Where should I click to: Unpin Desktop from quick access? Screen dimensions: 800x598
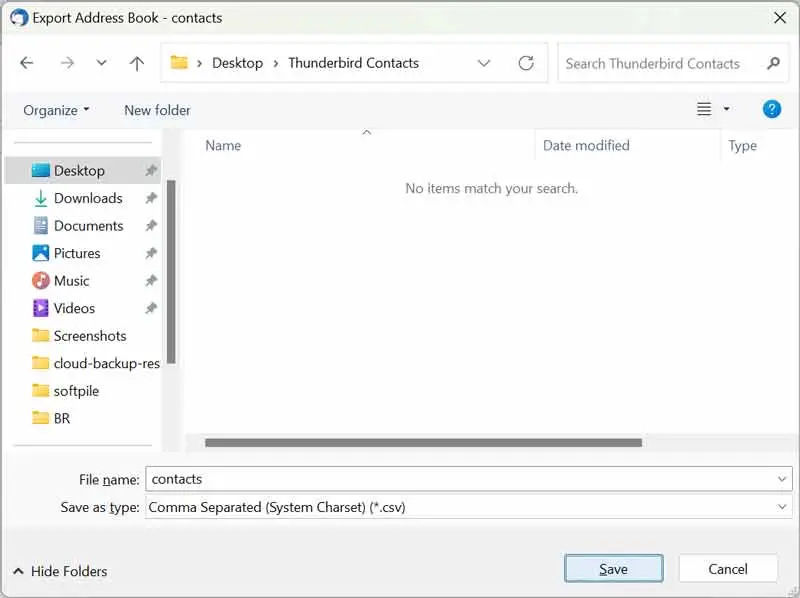click(151, 171)
